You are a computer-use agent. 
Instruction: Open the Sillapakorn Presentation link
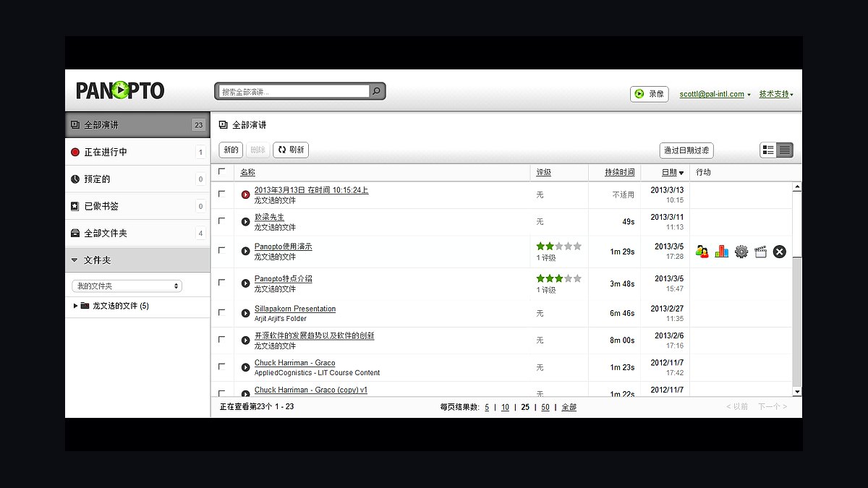coord(295,309)
